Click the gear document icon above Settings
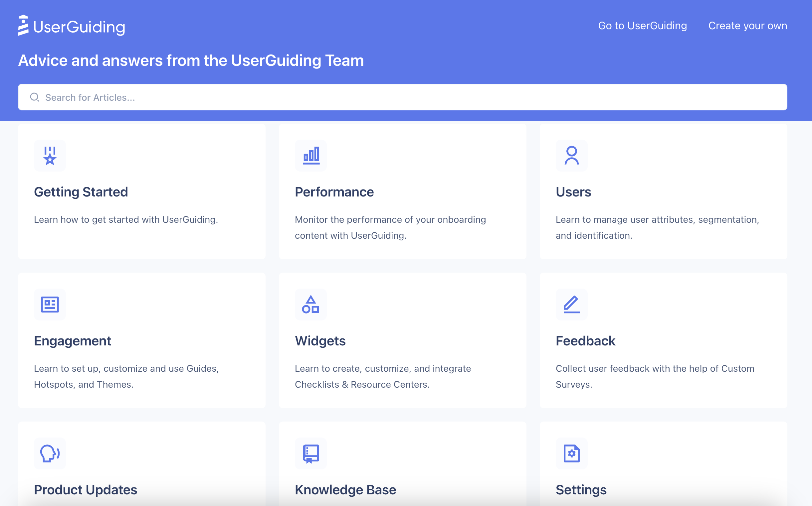Screen dimensions: 812x506 click(x=571, y=453)
